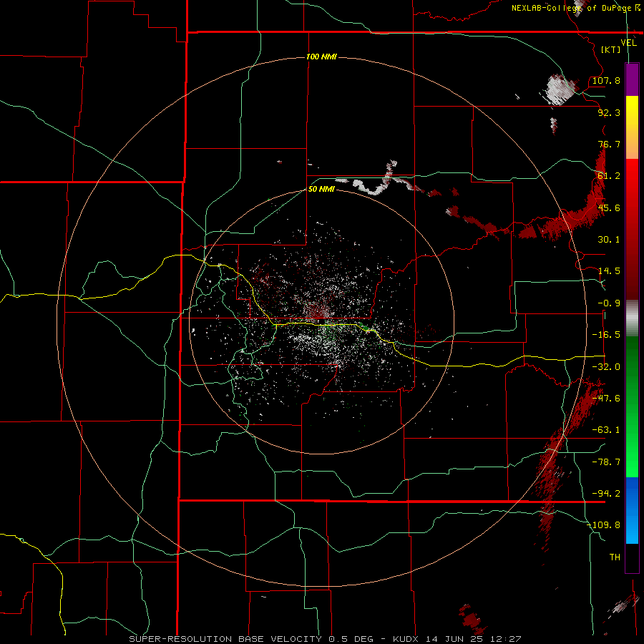Click the -63.1 velocity scale value
Viewport: 644px width, 644px height.
pos(606,430)
